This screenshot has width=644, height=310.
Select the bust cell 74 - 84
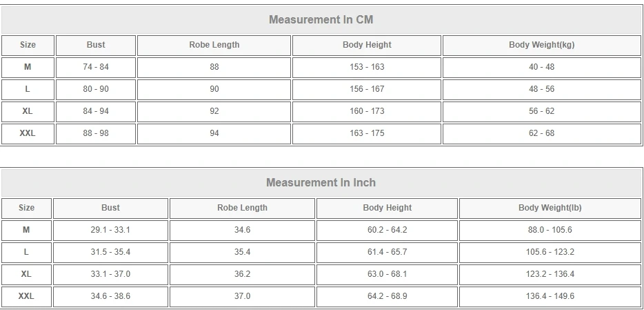tap(96, 67)
